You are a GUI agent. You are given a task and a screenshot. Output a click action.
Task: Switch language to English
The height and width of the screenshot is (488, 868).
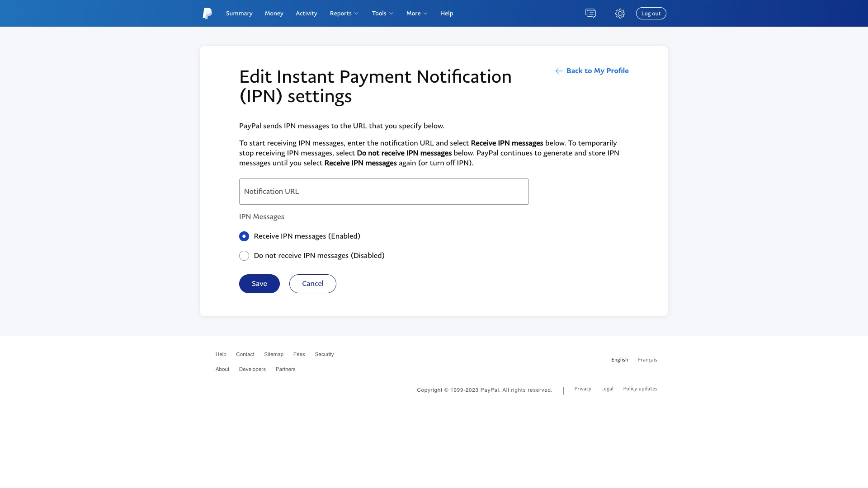[x=619, y=360]
